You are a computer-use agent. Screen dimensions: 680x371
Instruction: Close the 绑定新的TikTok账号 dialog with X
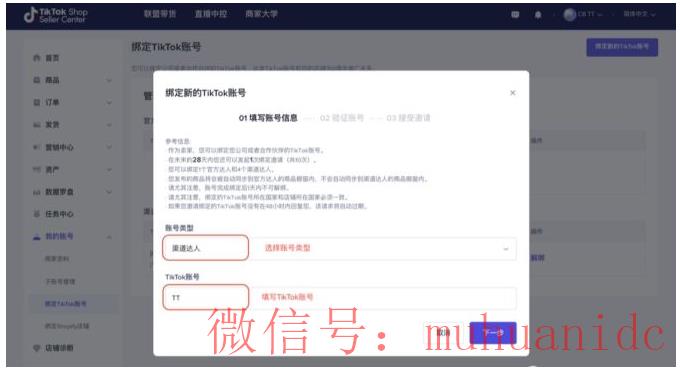pos(513,93)
